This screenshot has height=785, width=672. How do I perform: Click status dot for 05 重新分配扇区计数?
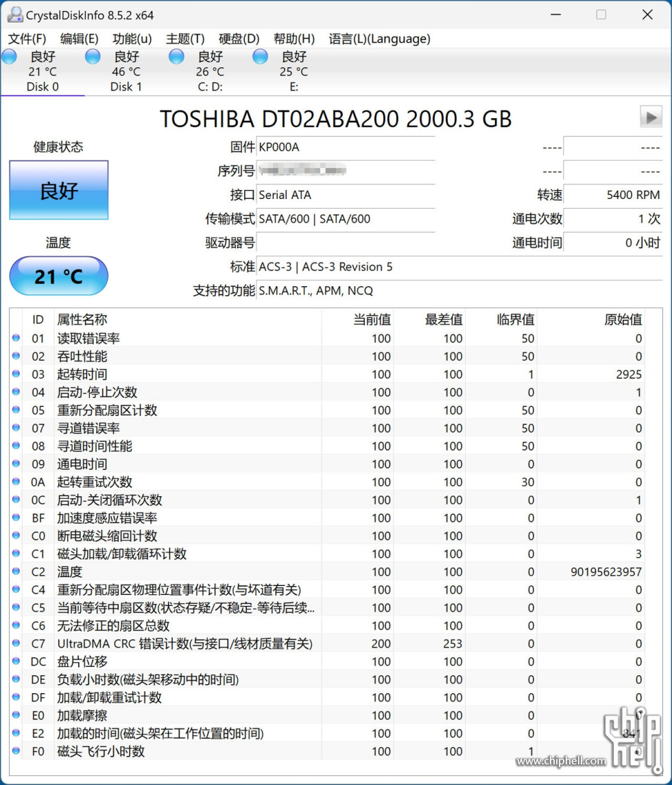pos(16,410)
